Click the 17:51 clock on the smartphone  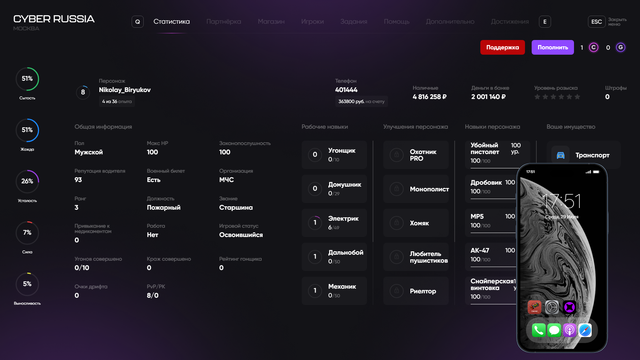pyautogui.click(x=562, y=201)
